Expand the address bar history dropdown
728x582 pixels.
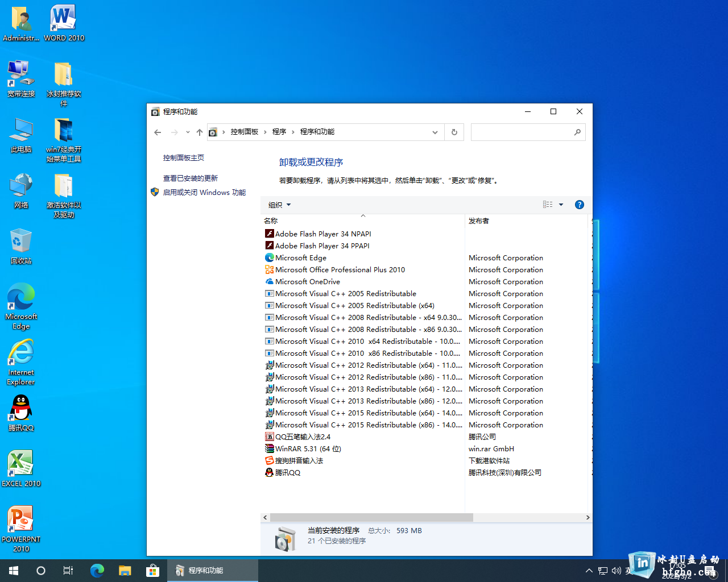tap(435, 132)
